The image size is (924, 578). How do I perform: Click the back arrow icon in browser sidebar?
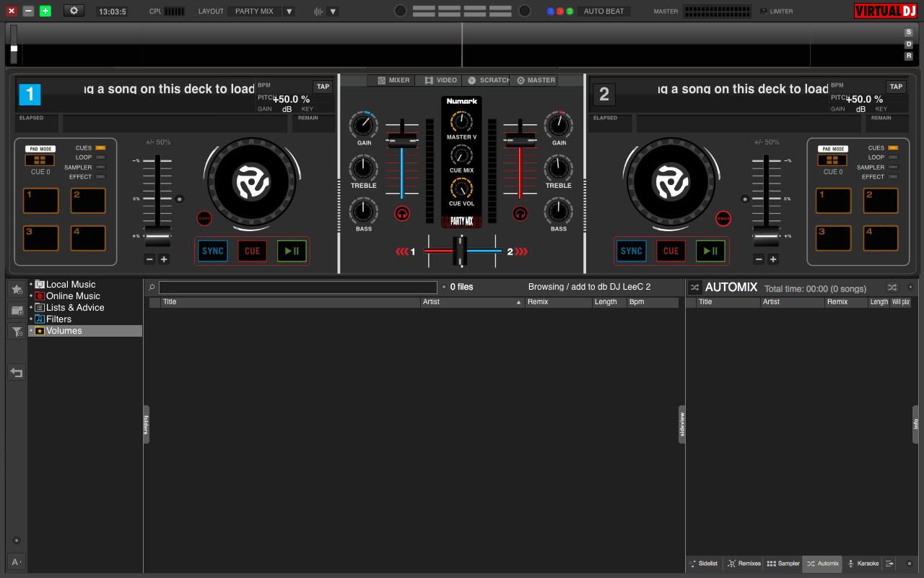pyautogui.click(x=17, y=372)
